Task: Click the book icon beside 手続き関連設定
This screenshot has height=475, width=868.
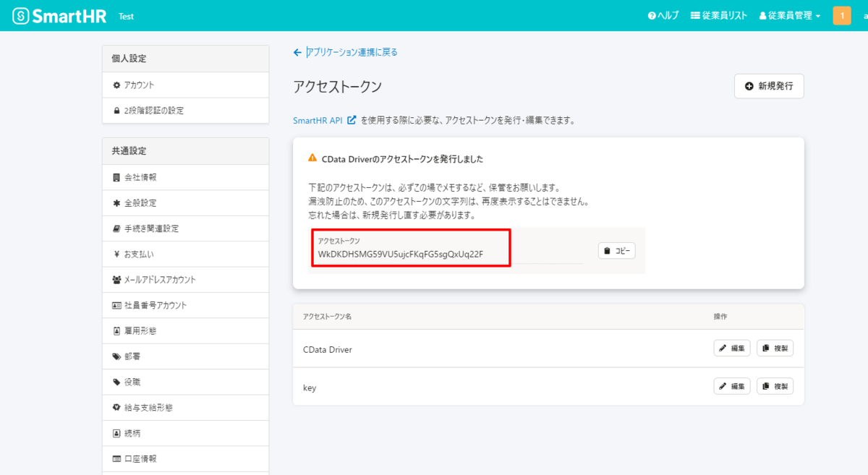Action: point(116,228)
